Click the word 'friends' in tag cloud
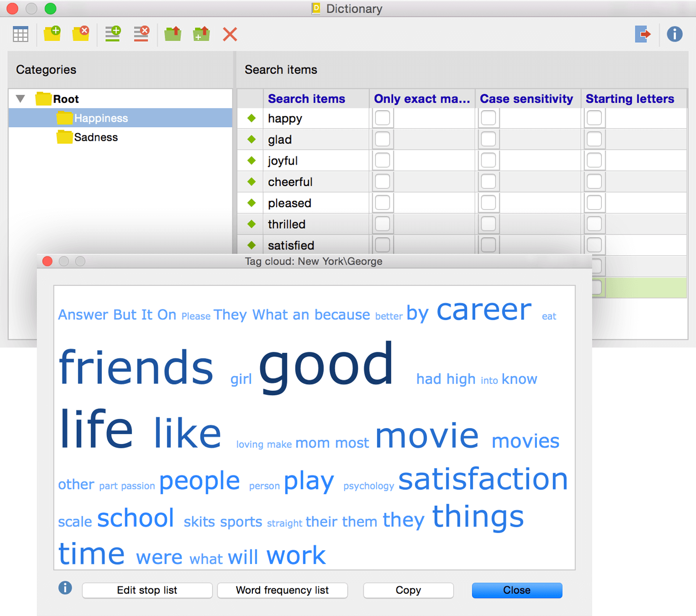 click(136, 367)
